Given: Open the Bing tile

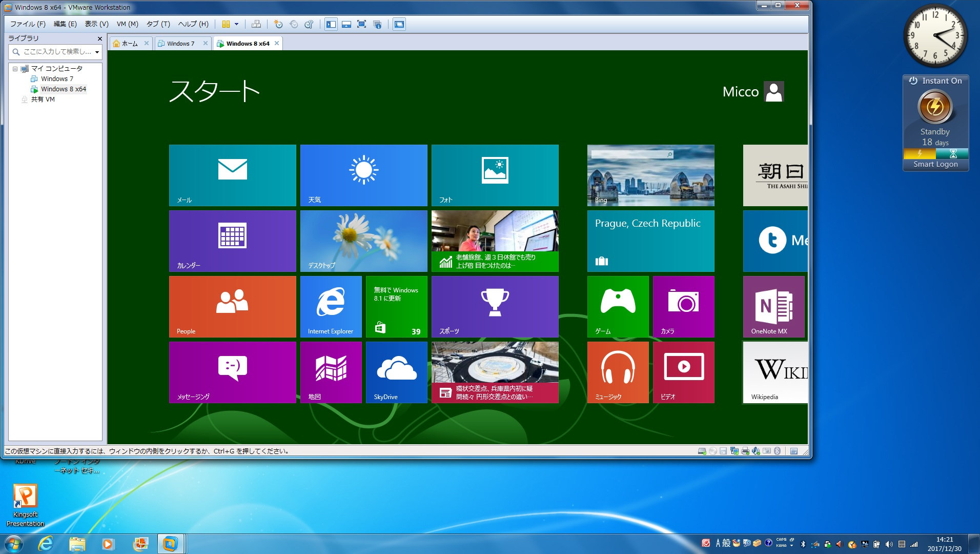Looking at the screenshot, I should [x=651, y=175].
